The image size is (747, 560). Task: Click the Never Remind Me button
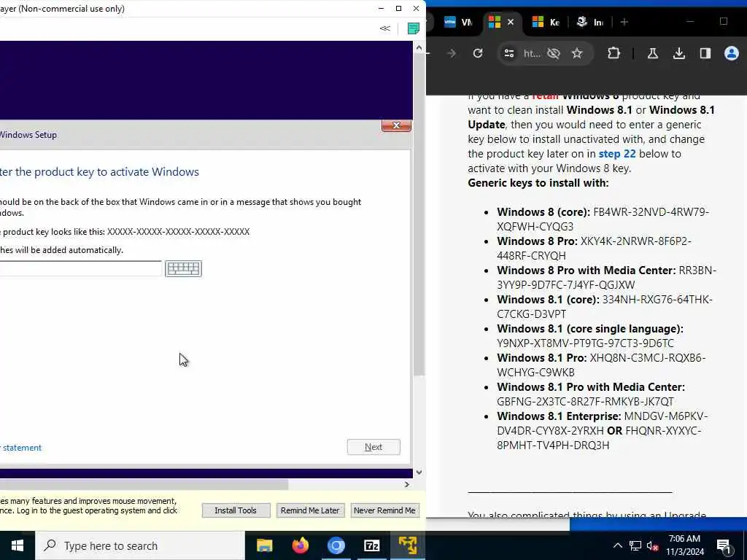coord(384,510)
